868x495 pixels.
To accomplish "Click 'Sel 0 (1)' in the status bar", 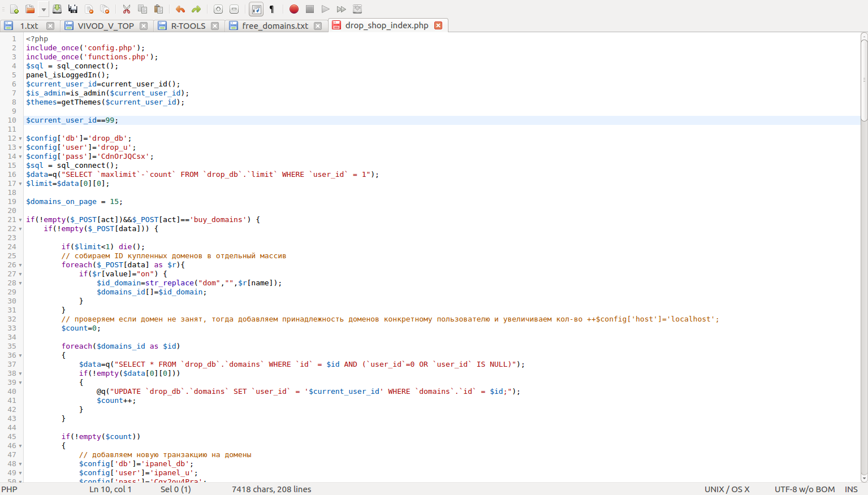I will tap(176, 489).
